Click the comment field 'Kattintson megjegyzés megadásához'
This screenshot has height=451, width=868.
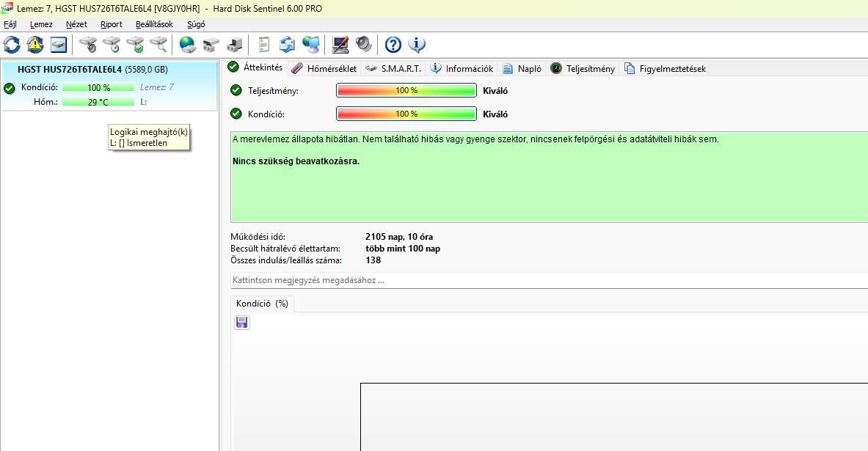(549, 280)
